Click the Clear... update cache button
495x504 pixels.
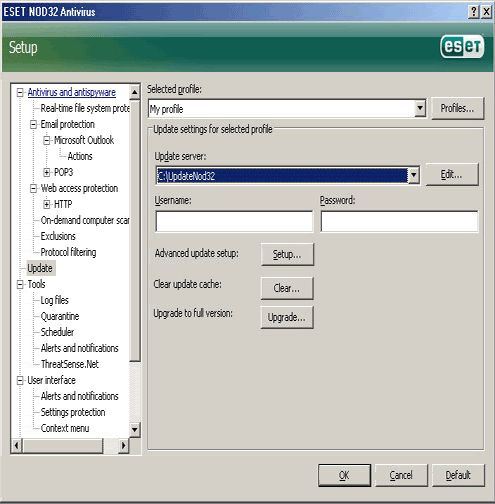(287, 288)
